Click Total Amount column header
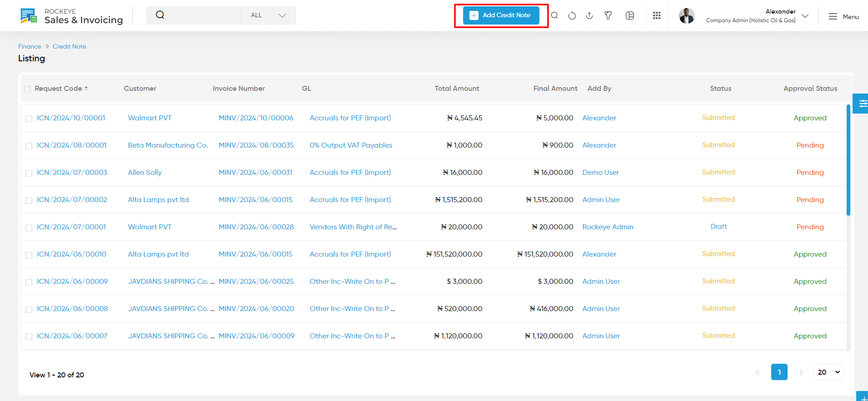The image size is (868, 401). [x=457, y=89]
